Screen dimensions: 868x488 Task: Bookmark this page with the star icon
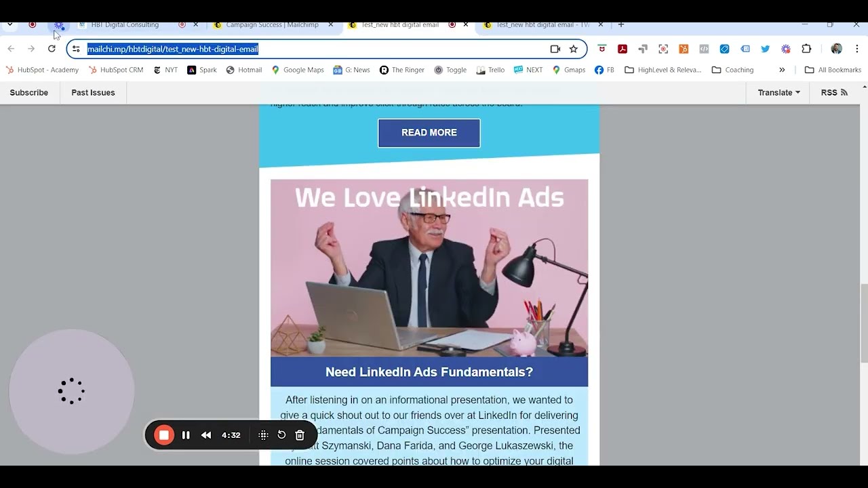574,49
